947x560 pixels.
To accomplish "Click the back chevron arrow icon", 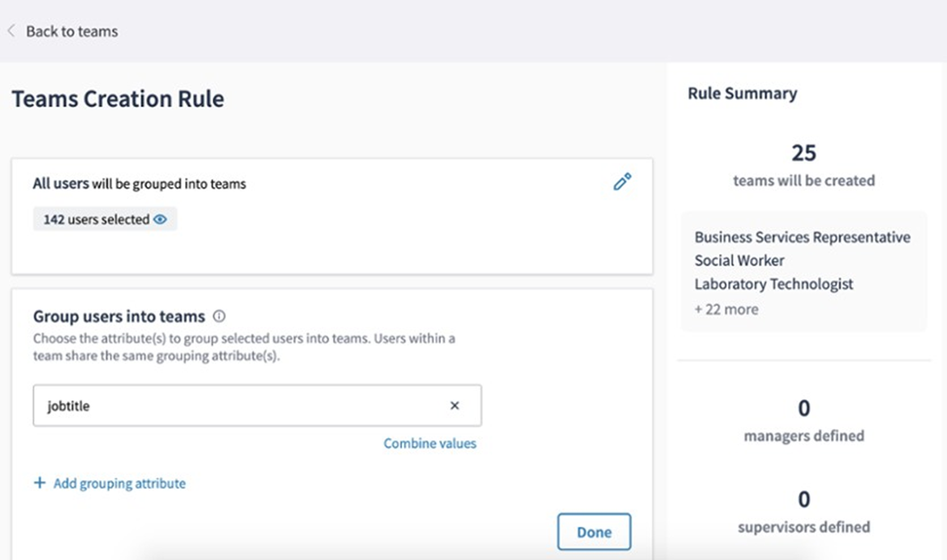I will [x=12, y=31].
